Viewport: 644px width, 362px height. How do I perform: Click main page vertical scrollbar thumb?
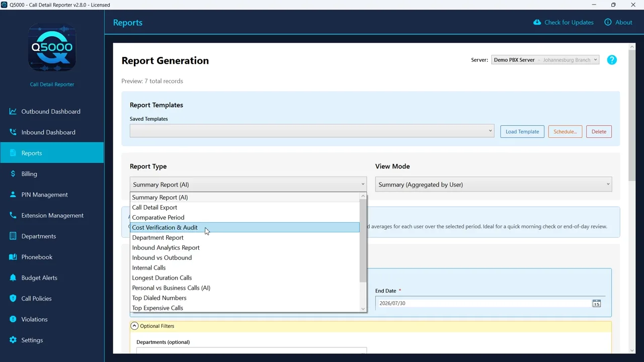(x=632, y=116)
